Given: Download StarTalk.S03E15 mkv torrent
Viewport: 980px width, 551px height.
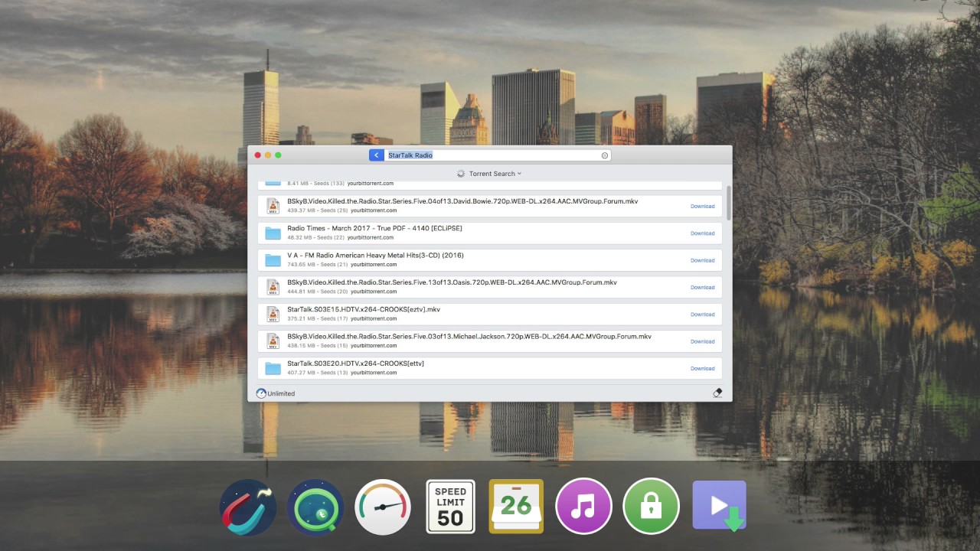Looking at the screenshot, I should [x=702, y=315].
